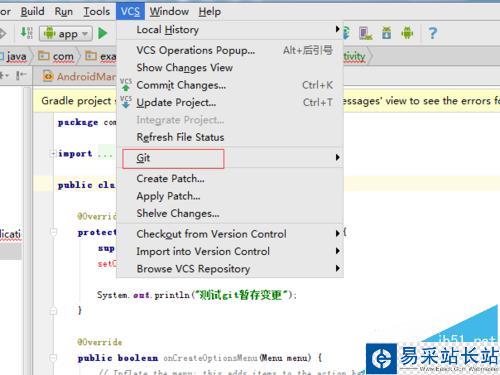Open the Help menu
Image resolution: width=500 pixels, height=375 pixels.
(x=210, y=12)
